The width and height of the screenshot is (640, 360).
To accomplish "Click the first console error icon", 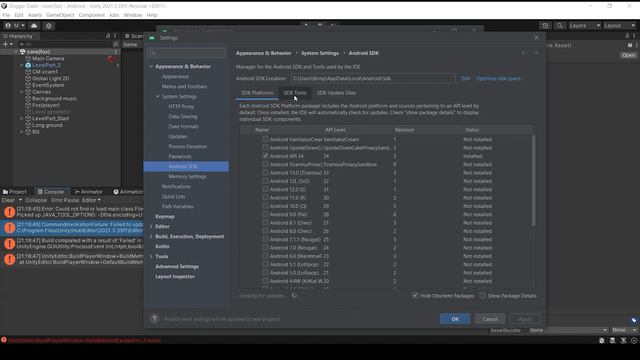I will (x=9, y=211).
